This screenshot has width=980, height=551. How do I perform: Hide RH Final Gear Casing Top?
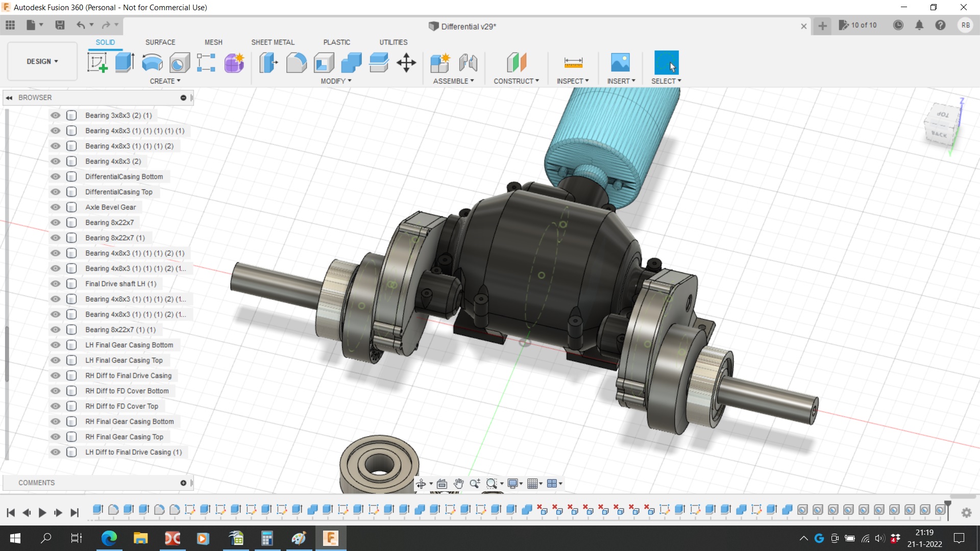56,437
